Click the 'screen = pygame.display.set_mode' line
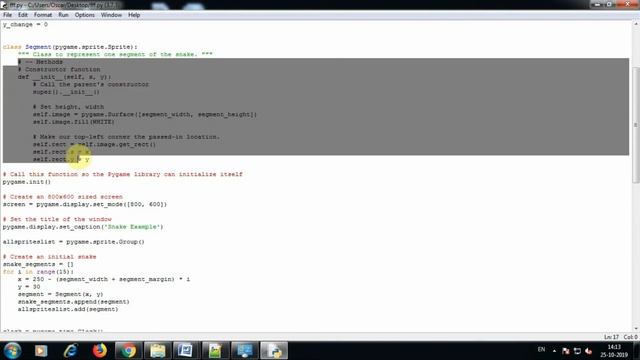The width and height of the screenshot is (640, 360). coord(84,204)
